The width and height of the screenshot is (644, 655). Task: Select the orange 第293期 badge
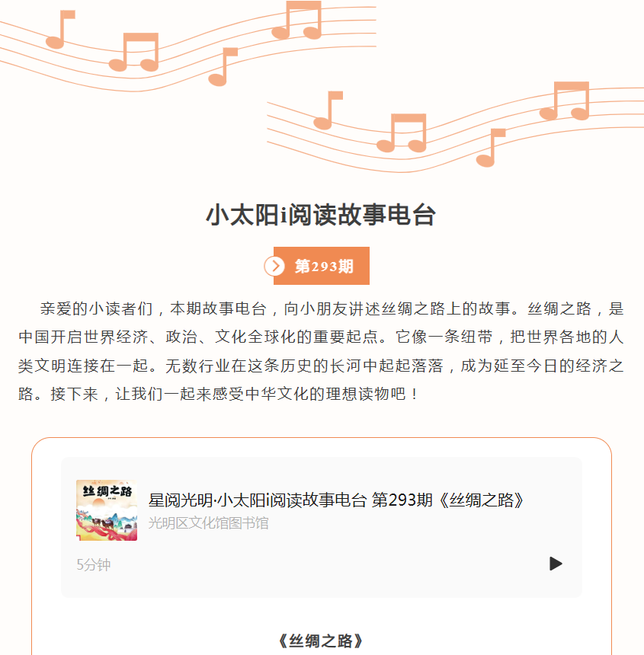(322, 266)
